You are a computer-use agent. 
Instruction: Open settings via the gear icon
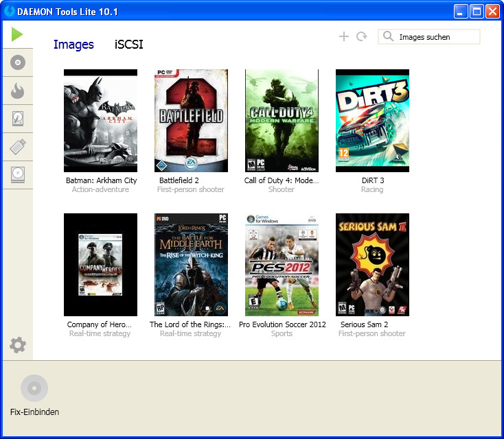click(18, 345)
